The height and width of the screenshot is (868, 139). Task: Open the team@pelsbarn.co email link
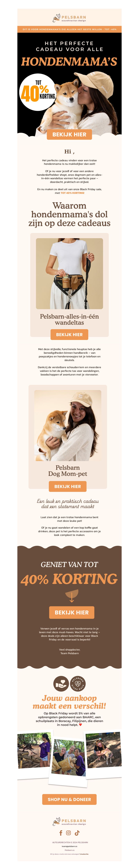(x=69, y=846)
